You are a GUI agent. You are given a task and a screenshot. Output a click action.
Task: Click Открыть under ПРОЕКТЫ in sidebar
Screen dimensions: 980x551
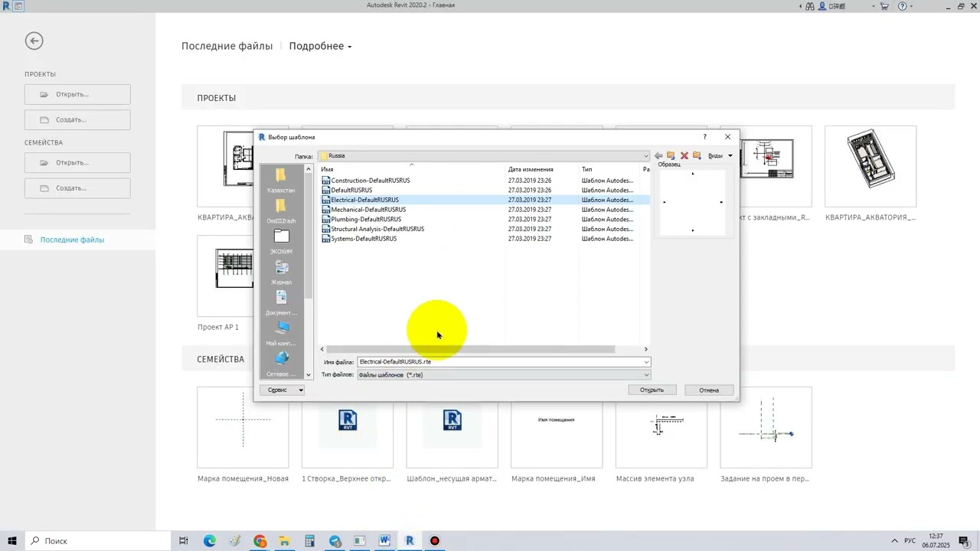click(77, 94)
